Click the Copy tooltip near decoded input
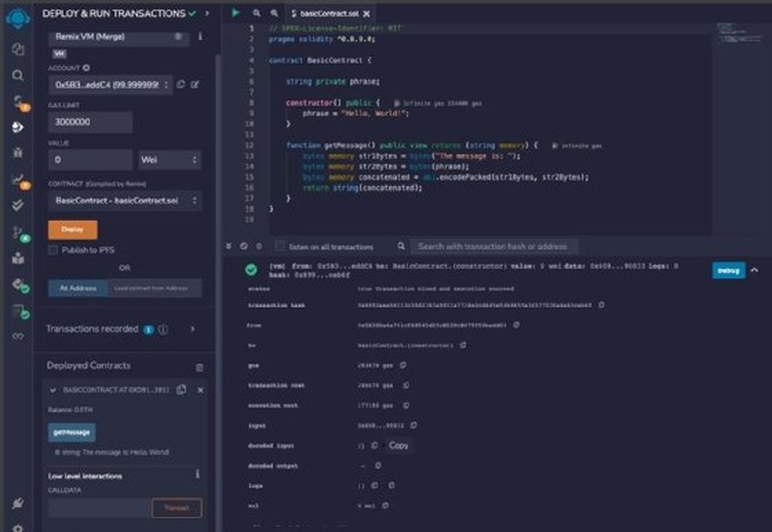Screen dimensions: 772x532 (398, 445)
